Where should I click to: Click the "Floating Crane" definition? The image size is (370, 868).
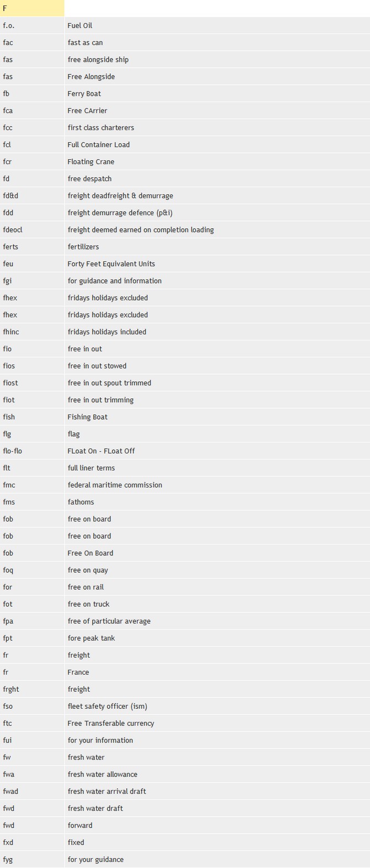pyautogui.click(x=91, y=162)
